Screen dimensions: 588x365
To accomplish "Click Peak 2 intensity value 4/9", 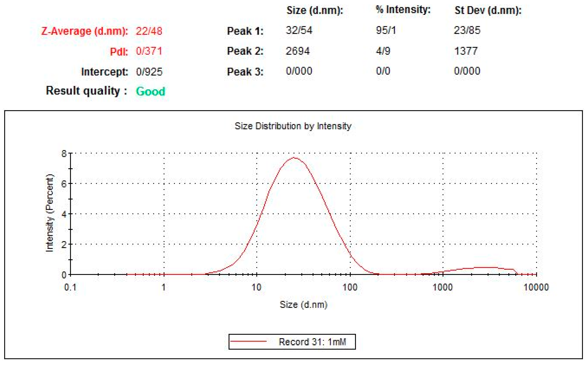I will 383,51.
